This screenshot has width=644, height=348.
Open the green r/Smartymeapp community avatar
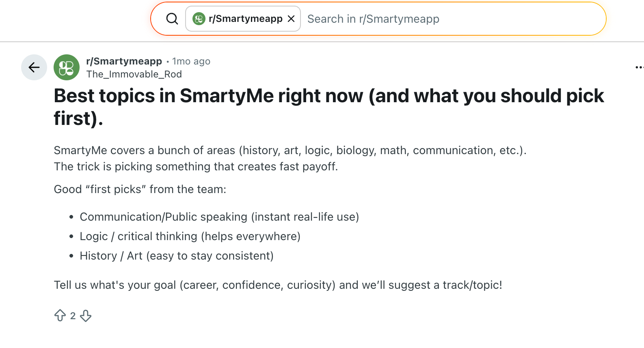pyautogui.click(x=67, y=67)
